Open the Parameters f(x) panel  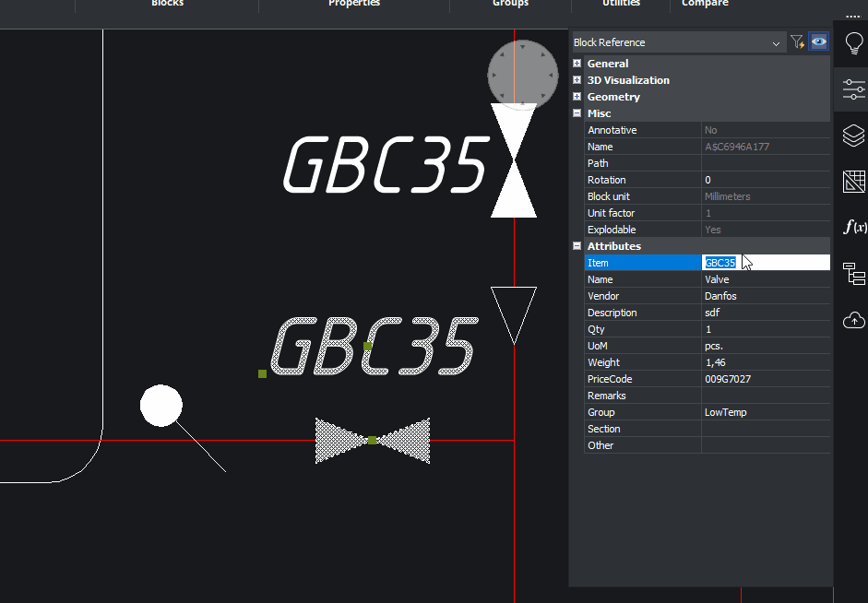pyautogui.click(x=853, y=227)
